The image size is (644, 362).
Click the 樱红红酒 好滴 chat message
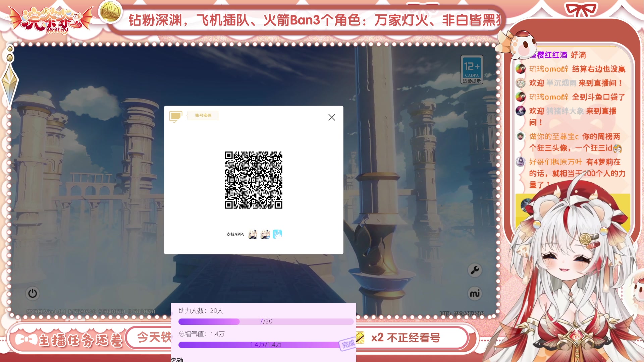[x=558, y=55]
